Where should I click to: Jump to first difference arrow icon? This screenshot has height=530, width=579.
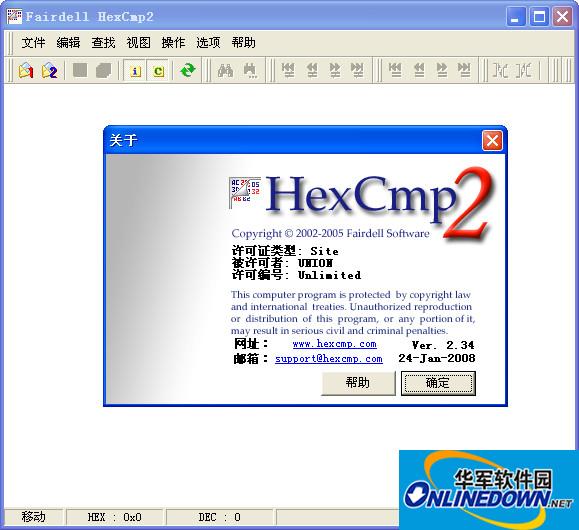[288, 70]
